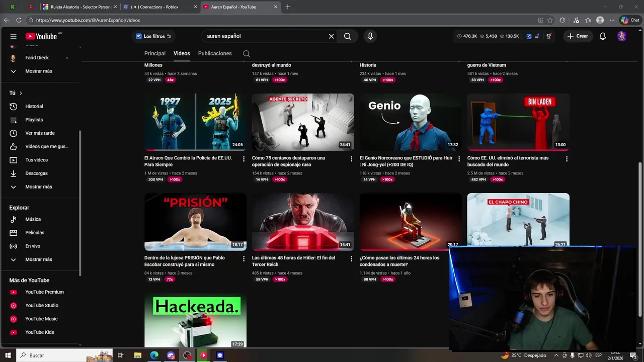Screen dimensions: 644x362
Task: Open the 1997 vs 2025 police video thumbnail
Action: pyautogui.click(x=195, y=122)
